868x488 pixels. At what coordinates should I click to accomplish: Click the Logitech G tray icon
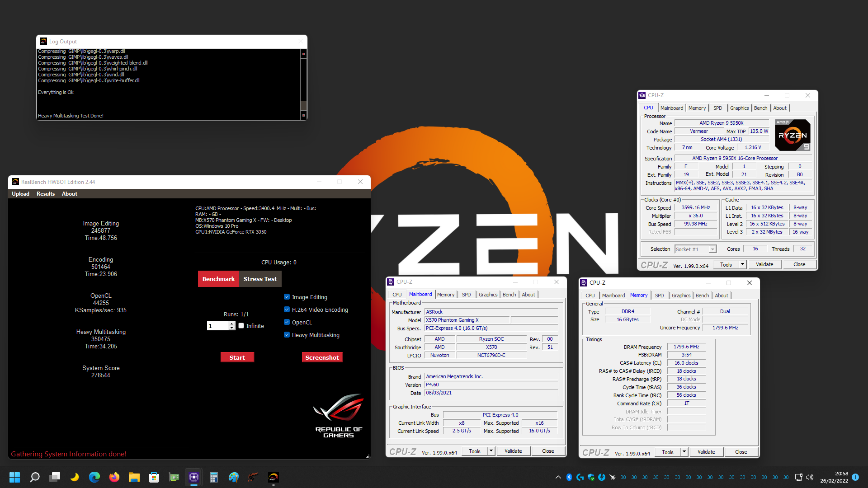[x=580, y=477]
